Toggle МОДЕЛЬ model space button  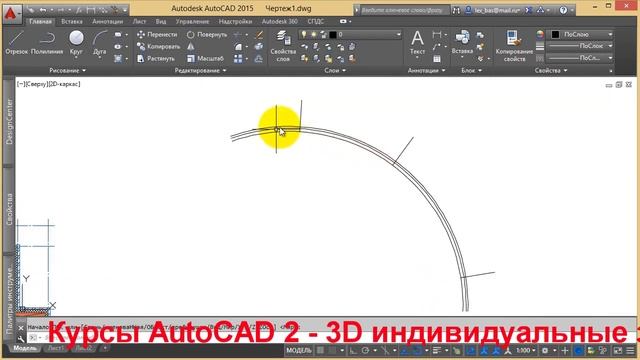tap(299, 350)
